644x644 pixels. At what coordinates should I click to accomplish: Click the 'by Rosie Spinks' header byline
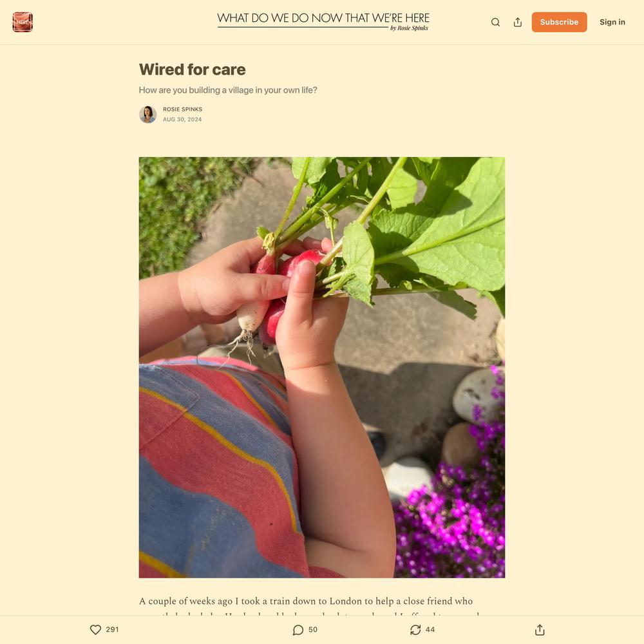tap(409, 28)
